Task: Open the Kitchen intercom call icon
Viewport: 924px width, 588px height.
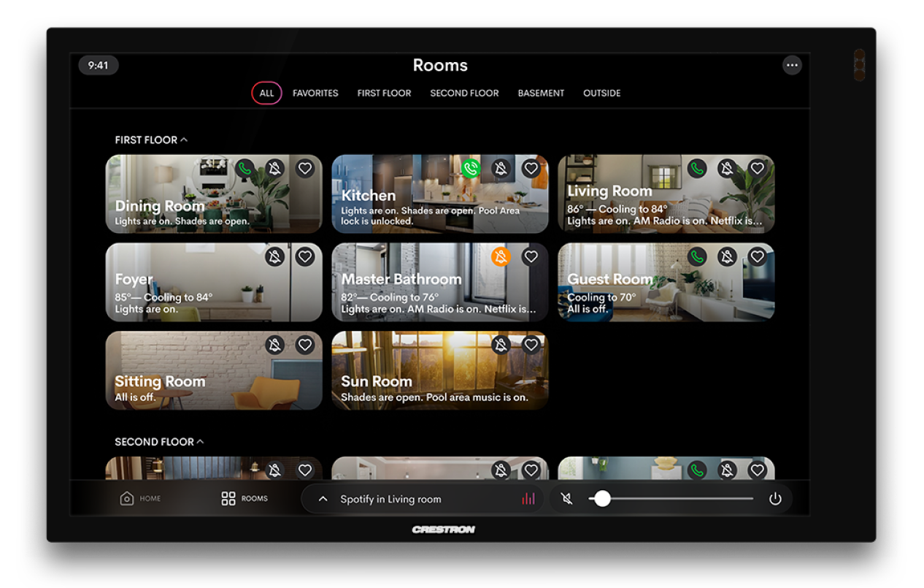Action: pos(471,168)
